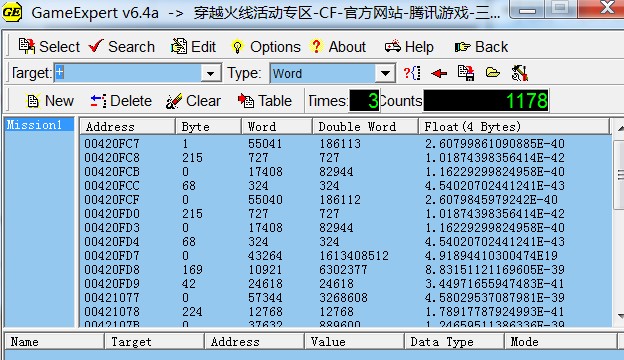Viewport: 624px width, 360px height.
Task: Click the results list scrollbar down arrow
Action: [x=620, y=316]
